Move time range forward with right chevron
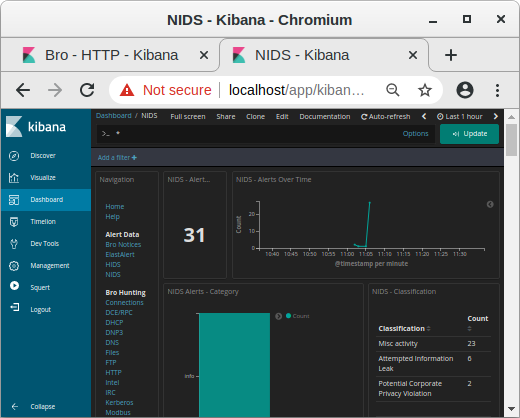The image size is (520, 418). [496, 116]
